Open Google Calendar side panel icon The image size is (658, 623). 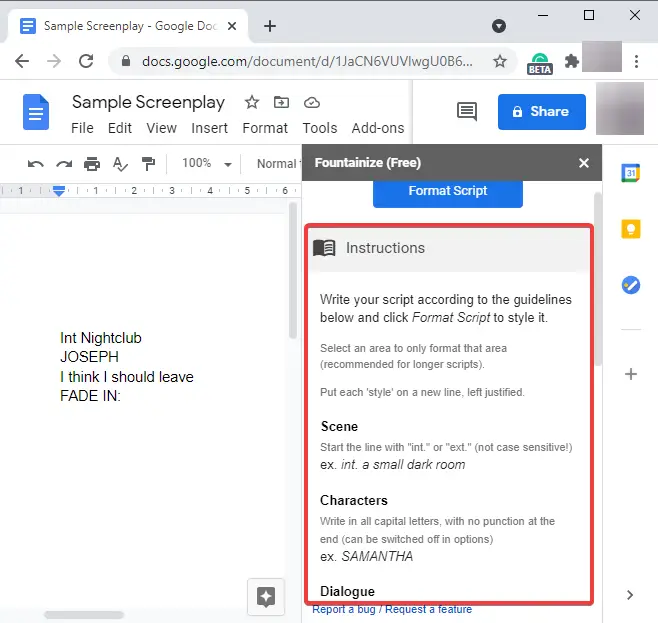tap(631, 173)
